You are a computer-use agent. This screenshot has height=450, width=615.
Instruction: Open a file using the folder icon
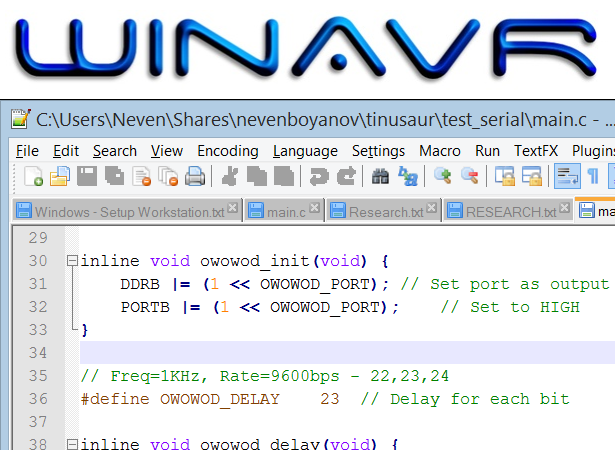pos(60,176)
